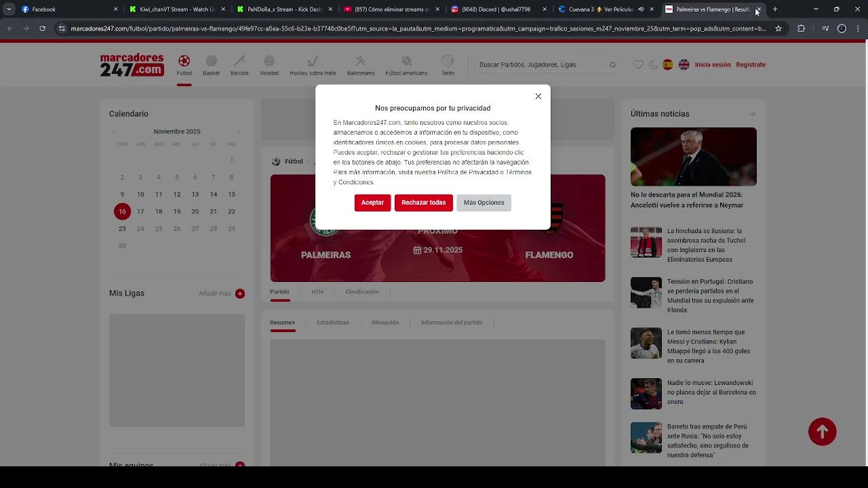868x488 pixels.
Task: Switch to the Discord browser tab
Action: (499, 9)
